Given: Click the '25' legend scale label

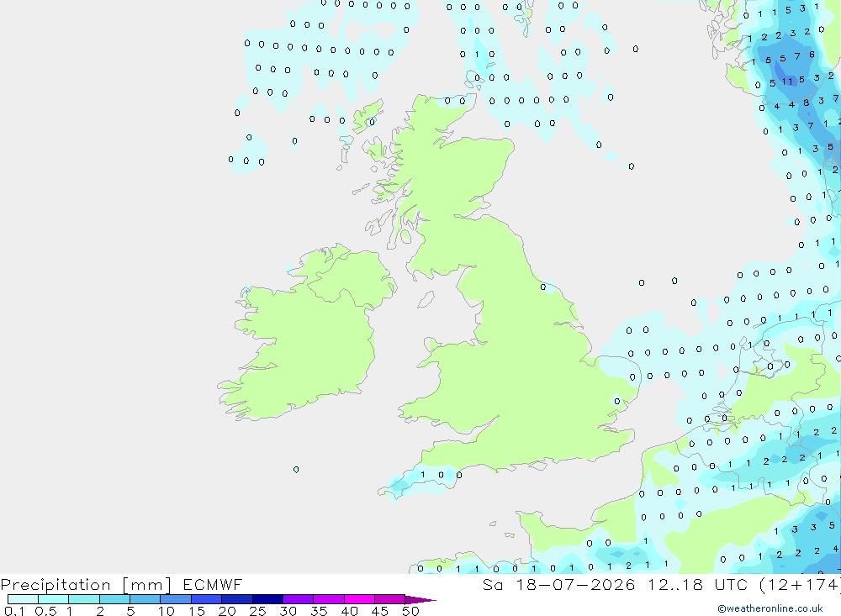Looking at the screenshot, I should click(257, 611).
